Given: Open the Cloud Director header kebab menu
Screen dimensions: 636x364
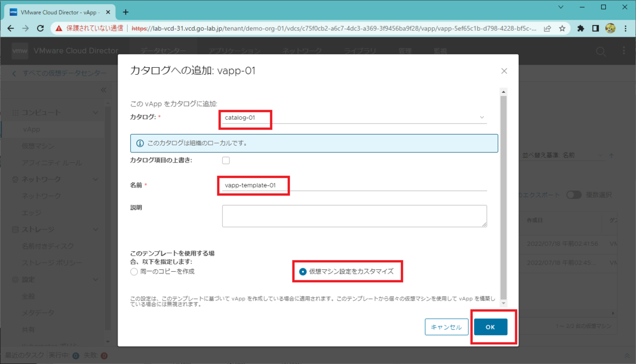Looking at the screenshot, I should (x=623, y=51).
